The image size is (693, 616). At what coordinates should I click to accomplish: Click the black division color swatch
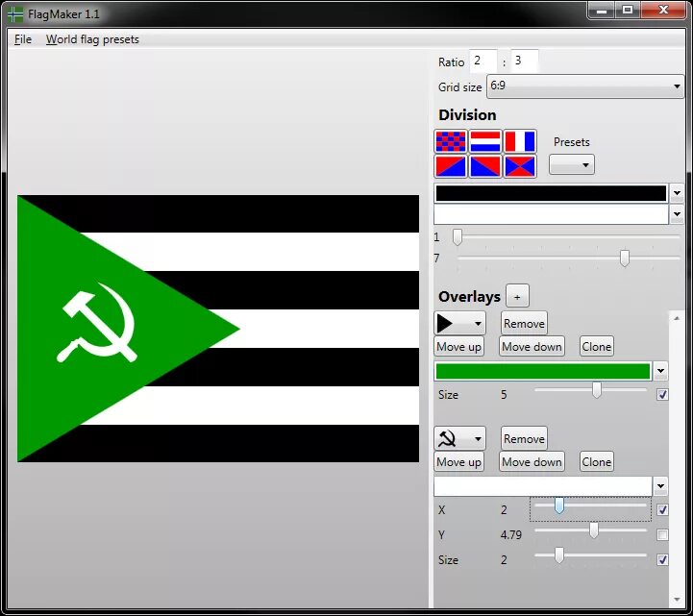tap(551, 193)
